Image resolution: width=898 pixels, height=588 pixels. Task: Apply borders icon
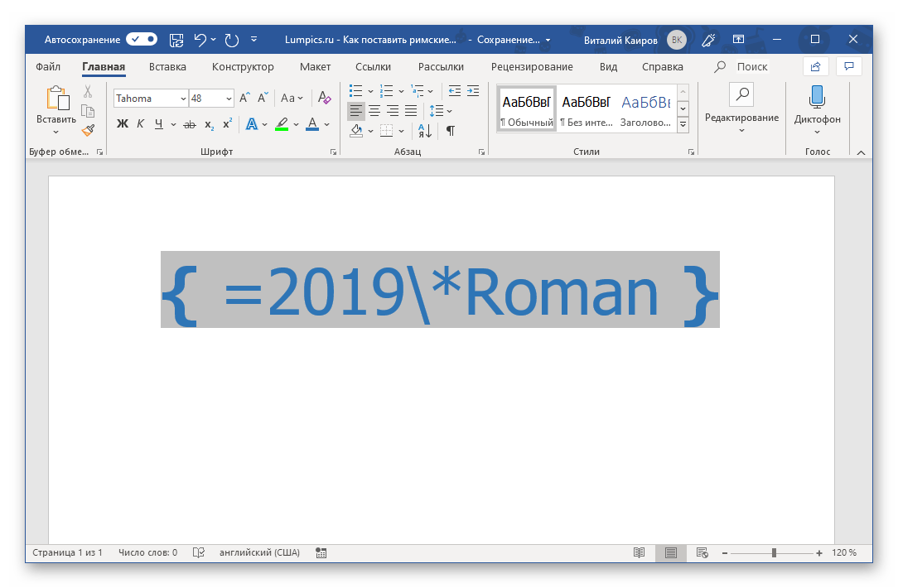[387, 131]
